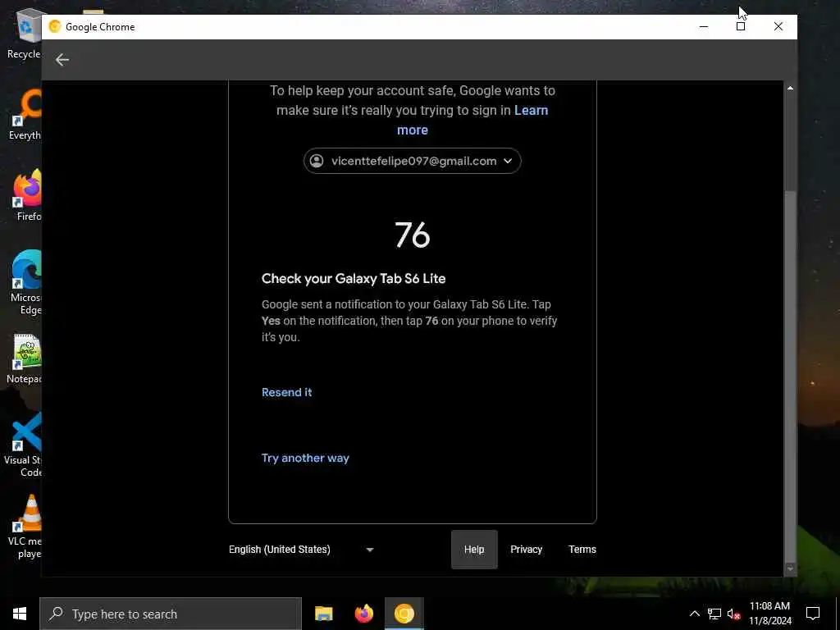The width and height of the screenshot is (840, 630).
Task: Click the muted volume tray icon
Action: click(733, 614)
